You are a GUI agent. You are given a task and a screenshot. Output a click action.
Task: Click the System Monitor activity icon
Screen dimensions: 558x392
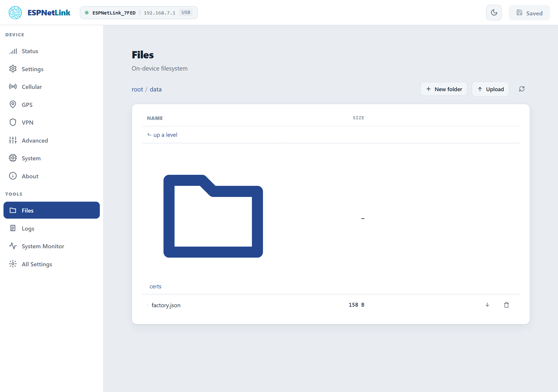tap(13, 246)
